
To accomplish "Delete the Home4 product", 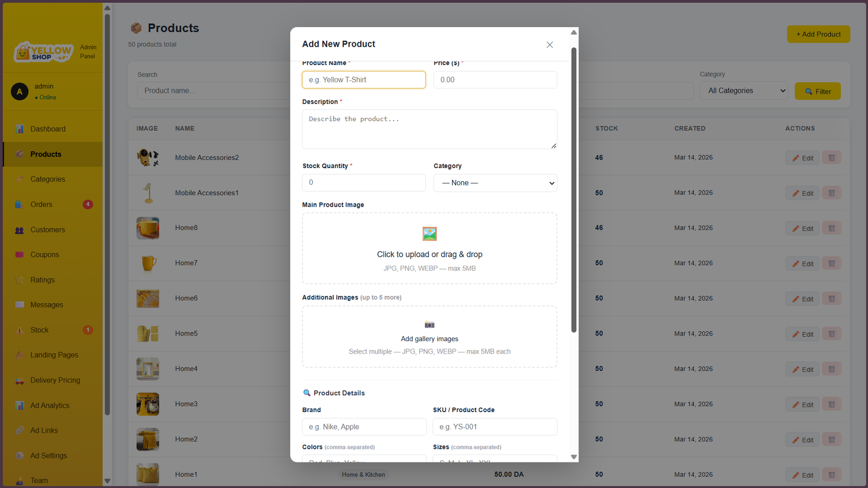I will point(832,369).
